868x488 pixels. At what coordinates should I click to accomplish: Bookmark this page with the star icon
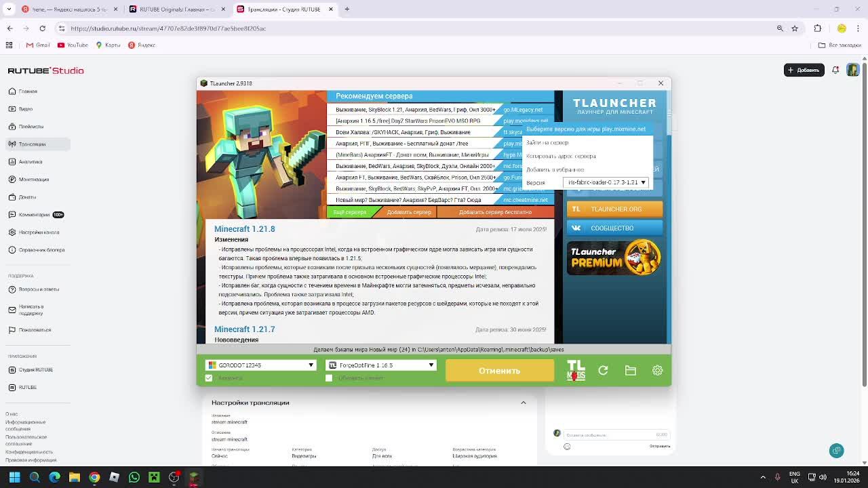[x=795, y=28]
